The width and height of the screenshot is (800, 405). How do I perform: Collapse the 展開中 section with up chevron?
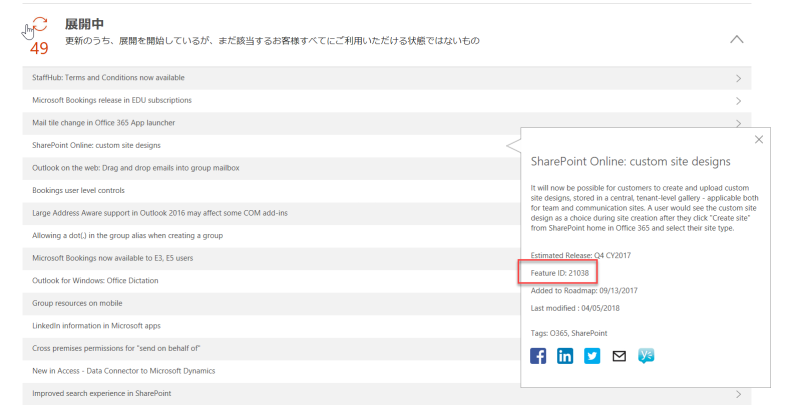(737, 39)
